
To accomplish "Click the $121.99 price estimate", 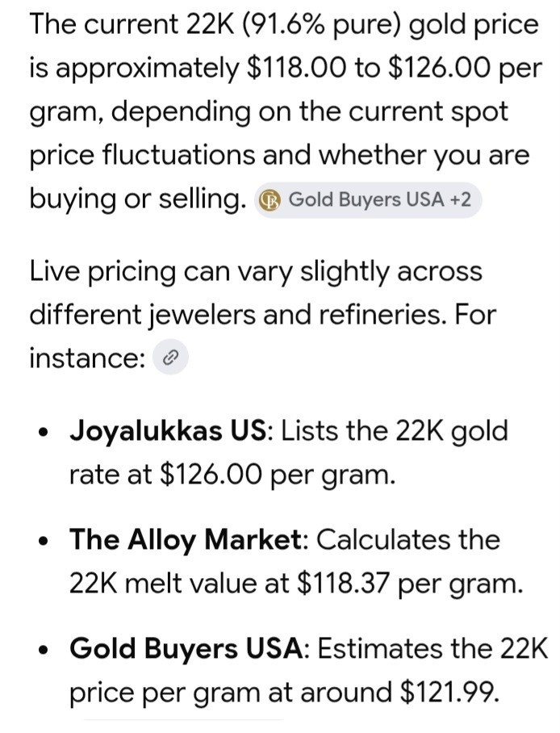I will click(x=448, y=693).
